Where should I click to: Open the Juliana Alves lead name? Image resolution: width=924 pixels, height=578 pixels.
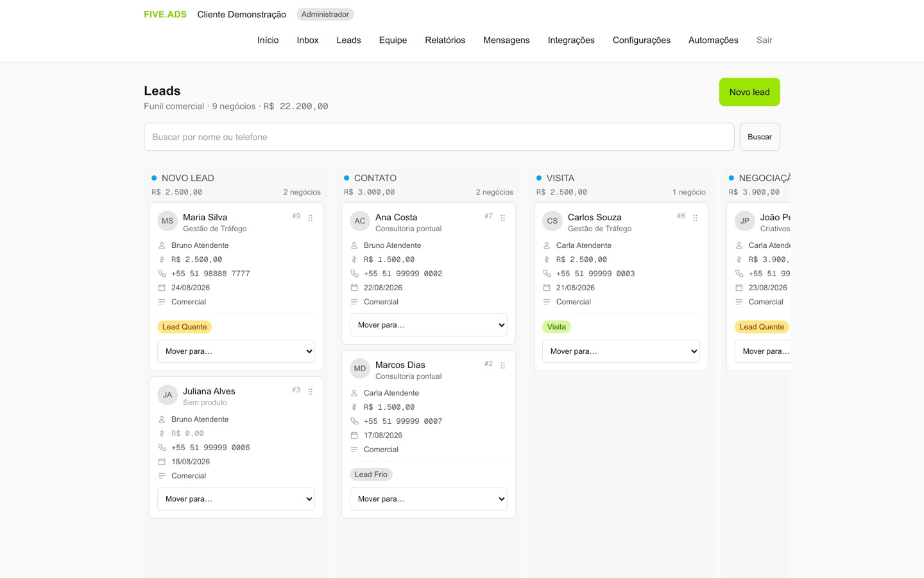tap(209, 391)
